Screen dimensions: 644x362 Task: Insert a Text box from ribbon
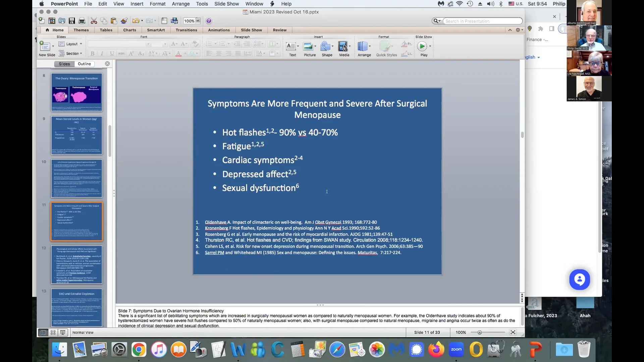292,49
